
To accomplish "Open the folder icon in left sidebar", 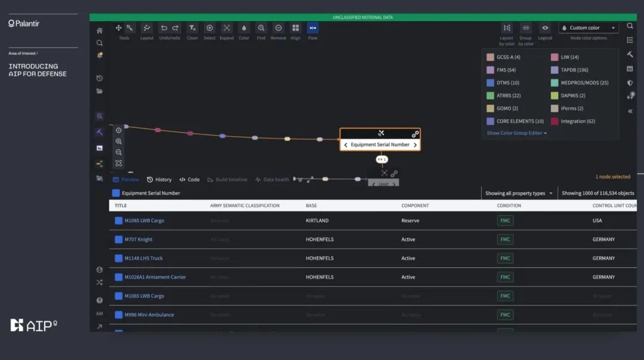I will click(100, 91).
